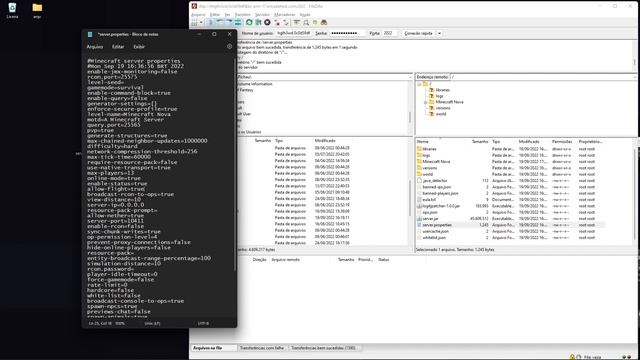Reconnect to the last used server
The width and height of the screenshot is (640, 360).
pyautogui.click(x=286, y=22)
